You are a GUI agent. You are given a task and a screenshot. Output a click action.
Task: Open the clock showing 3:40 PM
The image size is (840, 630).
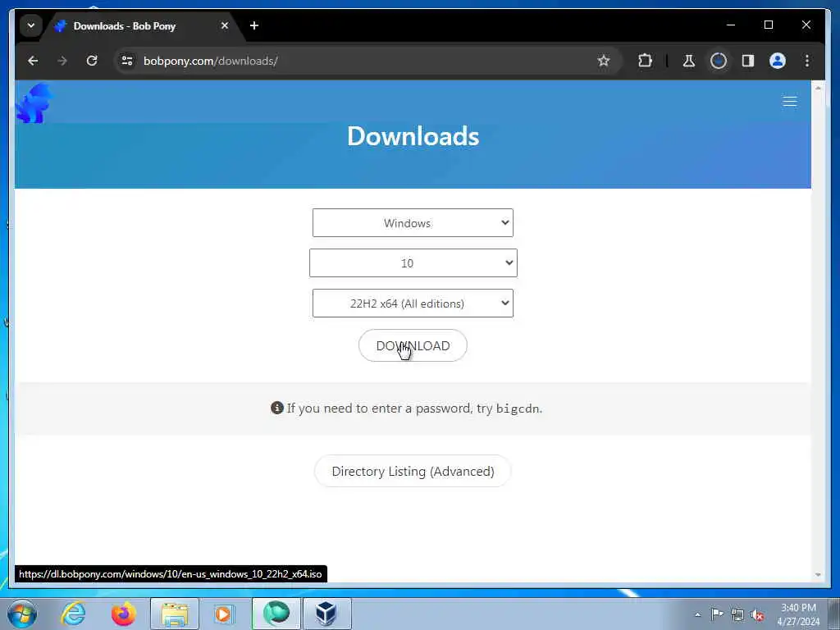click(x=798, y=614)
